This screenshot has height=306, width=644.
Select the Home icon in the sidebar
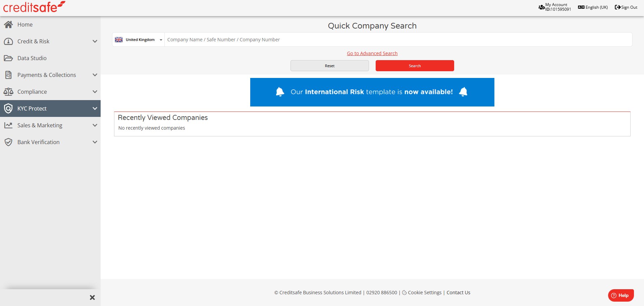tap(9, 24)
